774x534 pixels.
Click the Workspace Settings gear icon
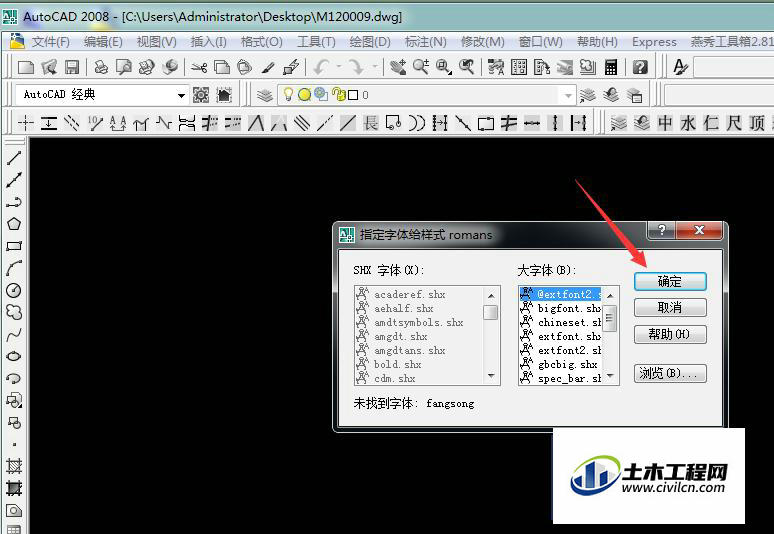[201, 95]
